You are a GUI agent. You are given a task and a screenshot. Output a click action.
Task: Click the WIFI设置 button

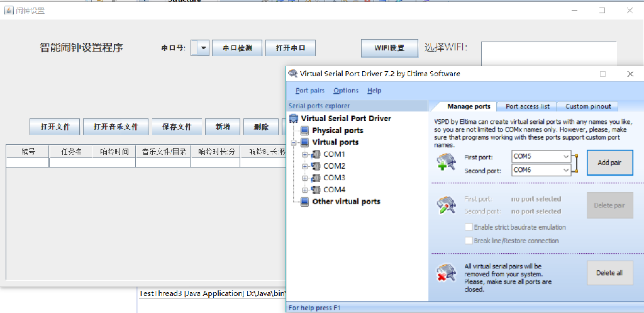(x=389, y=48)
